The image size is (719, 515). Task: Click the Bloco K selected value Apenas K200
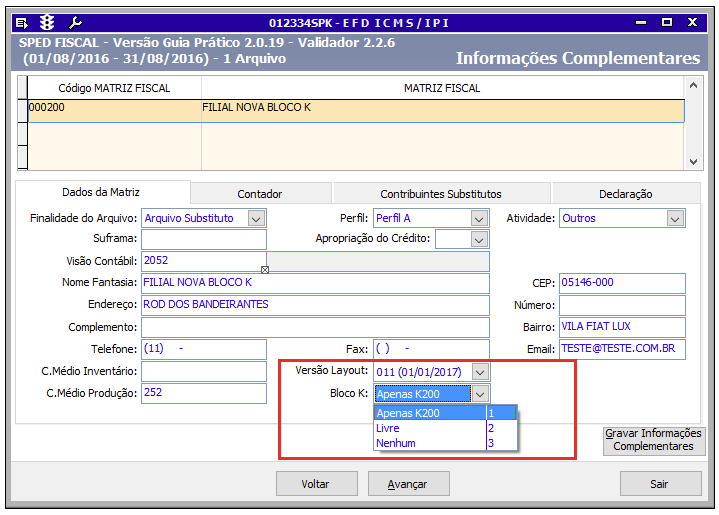click(423, 394)
